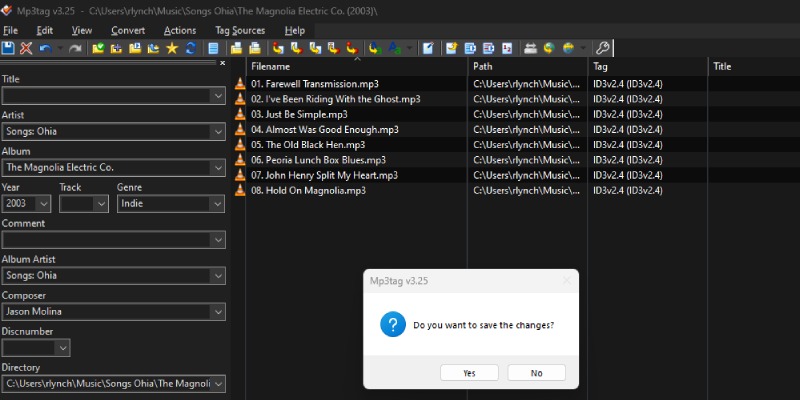Click the Change directory folder icon with green check
The width and height of the screenshot is (800, 400).
click(x=98, y=48)
